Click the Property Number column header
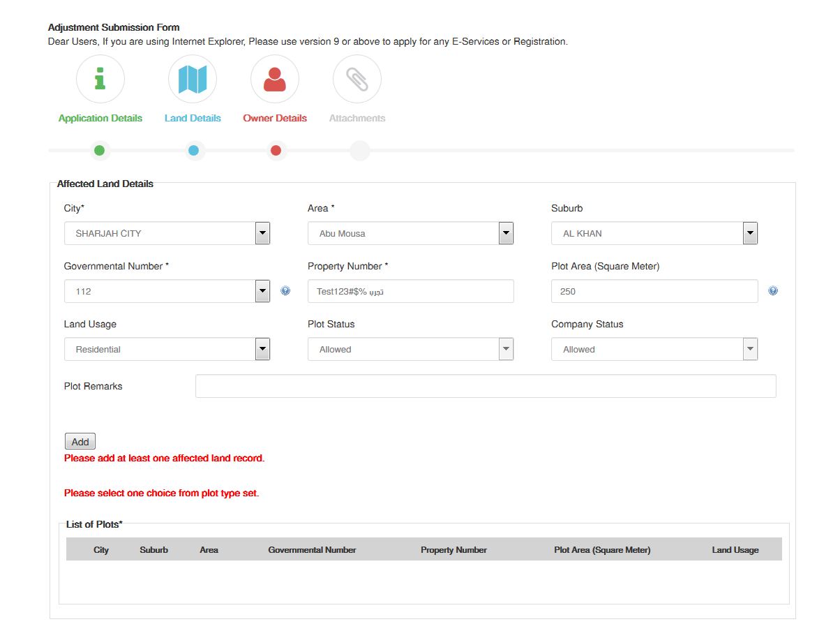The image size is (840, 631). (453, 550)
